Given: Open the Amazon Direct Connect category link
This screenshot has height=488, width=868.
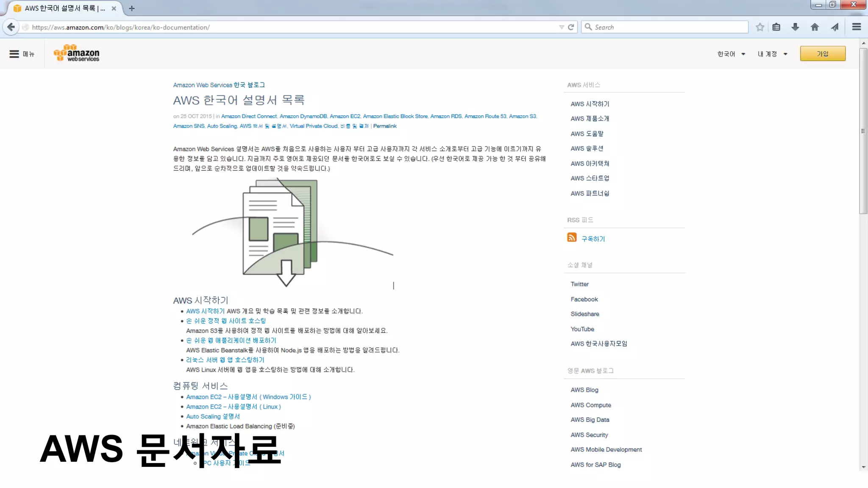Looking at the screenshot, I should [x=249, y=116].
